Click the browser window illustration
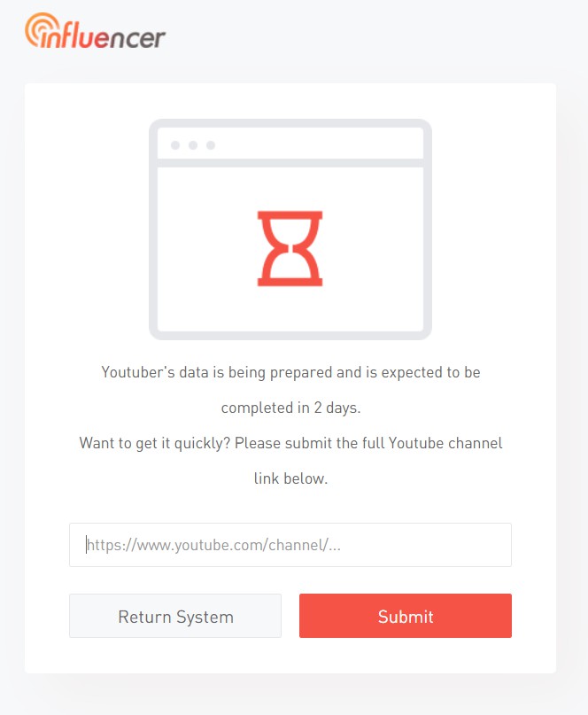Viewport: 588px width, 715px height. pos(290,229)
